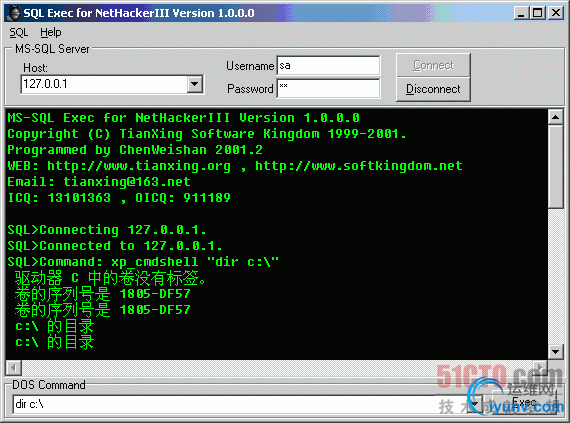Image resolution: width=570 pixels, height=423 pixels.
Task: Open the Help menu
Action: [51, 33]
